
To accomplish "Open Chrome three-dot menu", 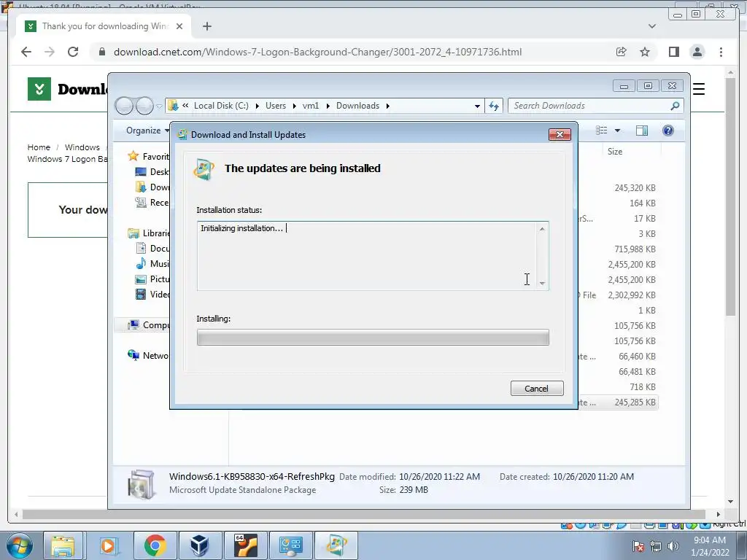I will (x=721, y=52).
